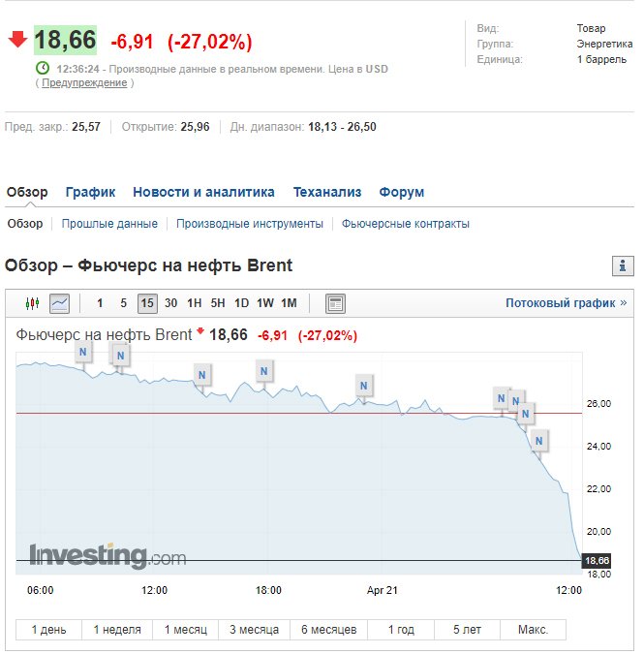This screenshot has width=644, height=654.
Task: Select the area line chart icon
Action: tap(60, 303)
